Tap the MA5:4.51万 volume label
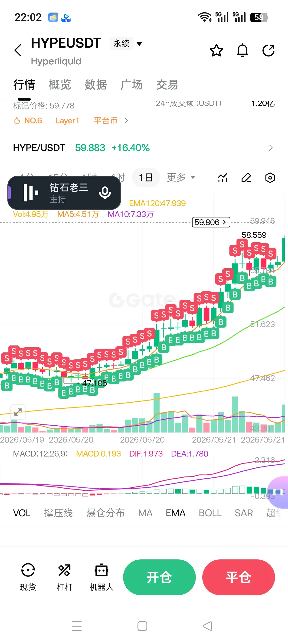The width and height of the screenshot is (288, 644). click(x=78, y=214)
